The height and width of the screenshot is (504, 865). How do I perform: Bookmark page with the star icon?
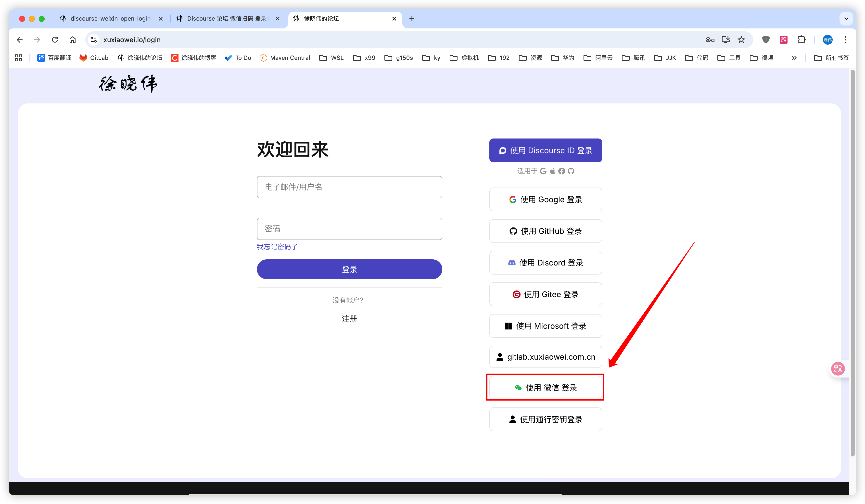coord(741,40)
